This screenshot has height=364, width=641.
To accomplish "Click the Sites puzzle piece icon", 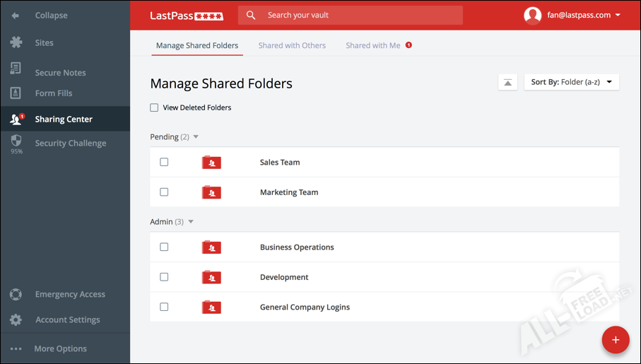I will [16, 42].
